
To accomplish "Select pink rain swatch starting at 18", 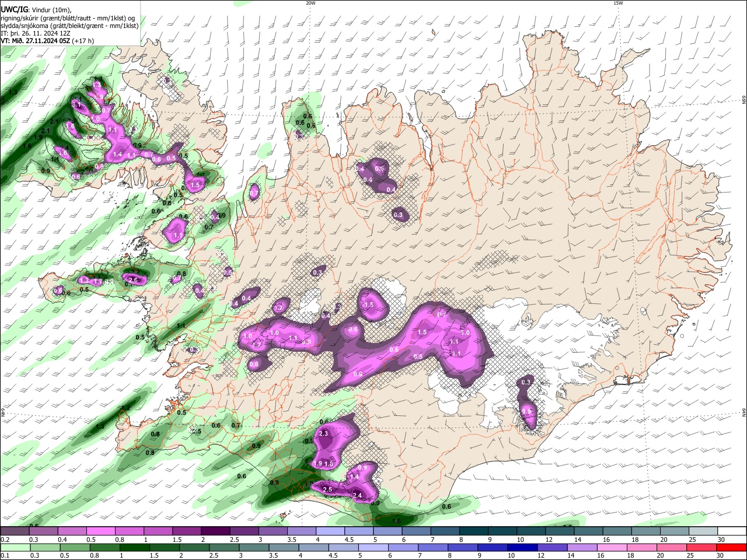I will [644, 547].
